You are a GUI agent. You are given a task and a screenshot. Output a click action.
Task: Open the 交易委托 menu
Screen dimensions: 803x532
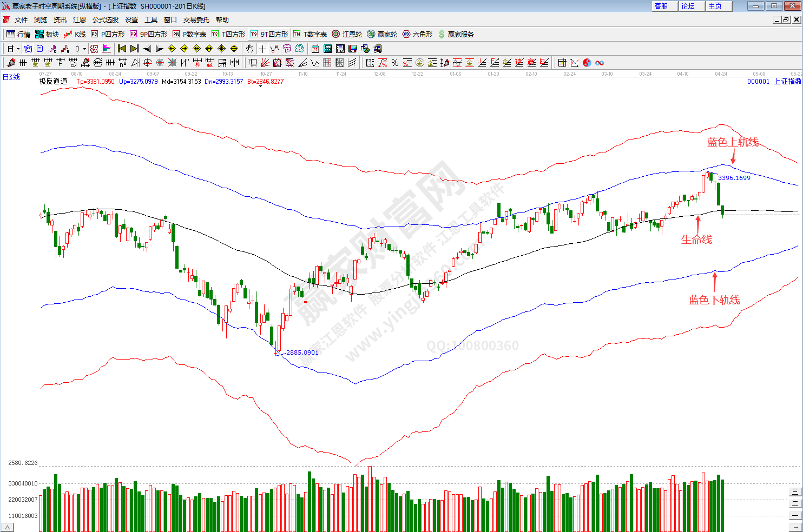coord(196,19)
